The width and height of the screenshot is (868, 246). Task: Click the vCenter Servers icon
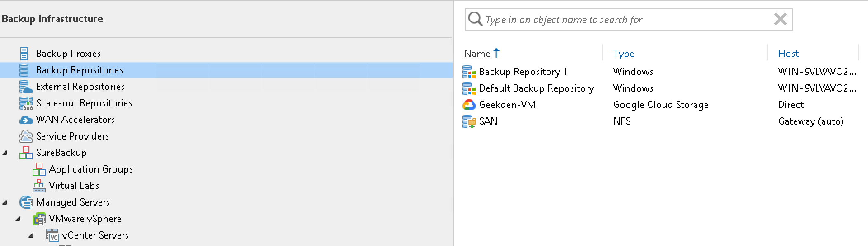click(52, 235)
